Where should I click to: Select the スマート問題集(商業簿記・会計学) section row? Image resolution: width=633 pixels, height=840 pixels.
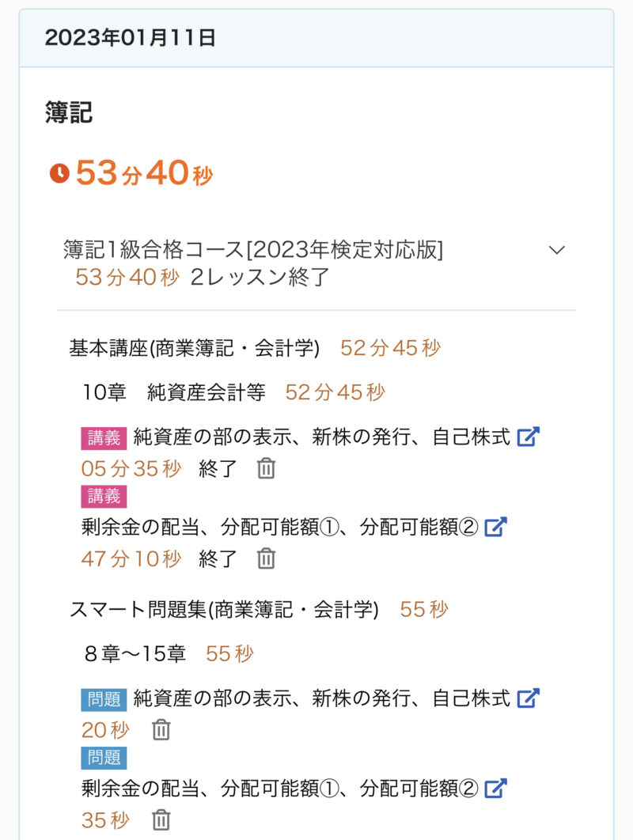pyautogui.click(x=224, y=610)
